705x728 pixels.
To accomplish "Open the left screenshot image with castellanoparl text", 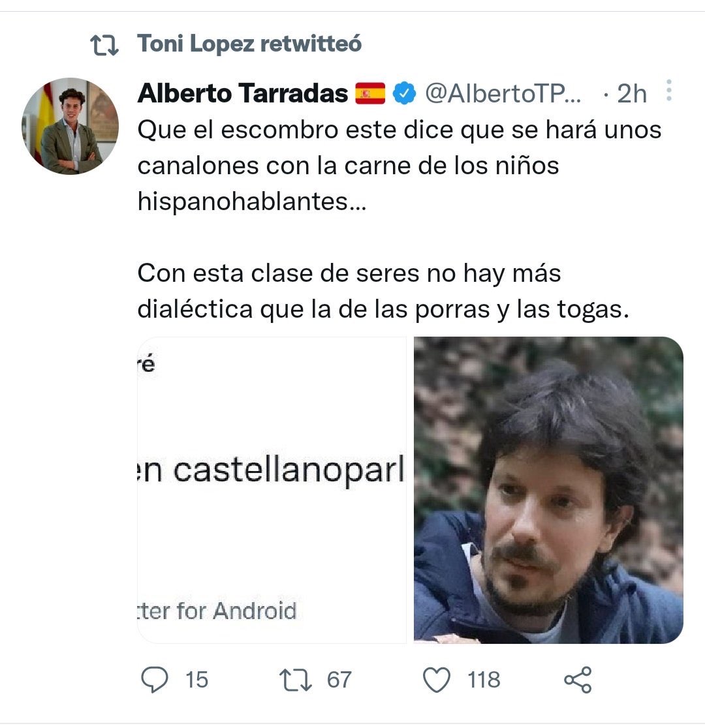I will pos(272,490).
